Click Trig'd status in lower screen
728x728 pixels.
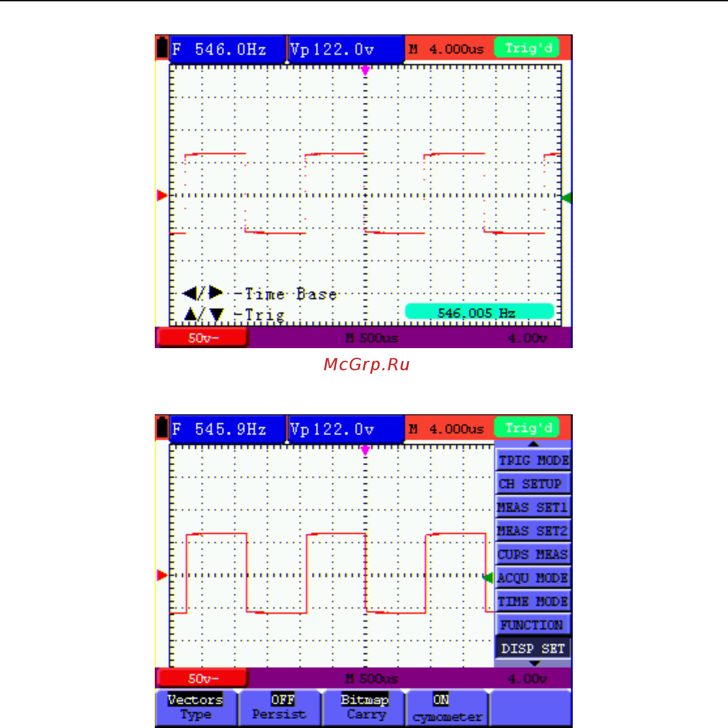[x=528, y=428]
